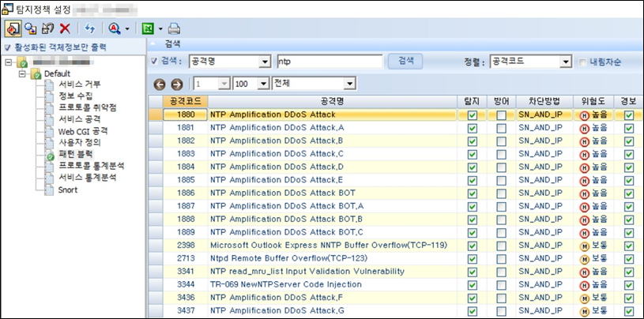Toggle the 내림차순 checkbox
This screenshot has height=319, width=644.
point(582,62)
